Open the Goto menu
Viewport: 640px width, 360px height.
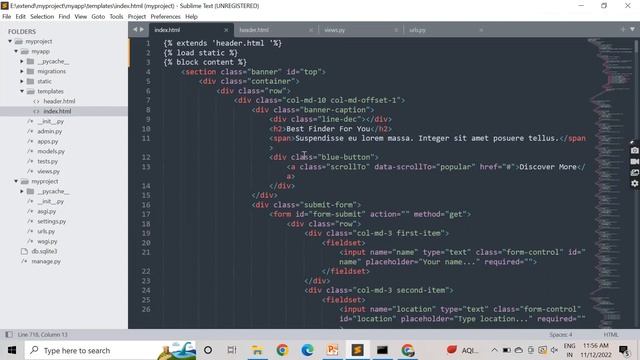point(98,17)
